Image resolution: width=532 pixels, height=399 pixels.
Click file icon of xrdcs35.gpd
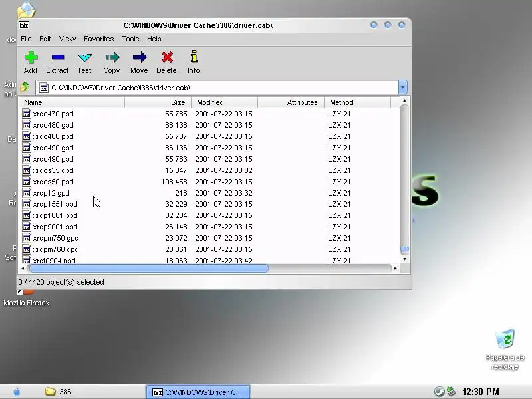click(27, 170)
